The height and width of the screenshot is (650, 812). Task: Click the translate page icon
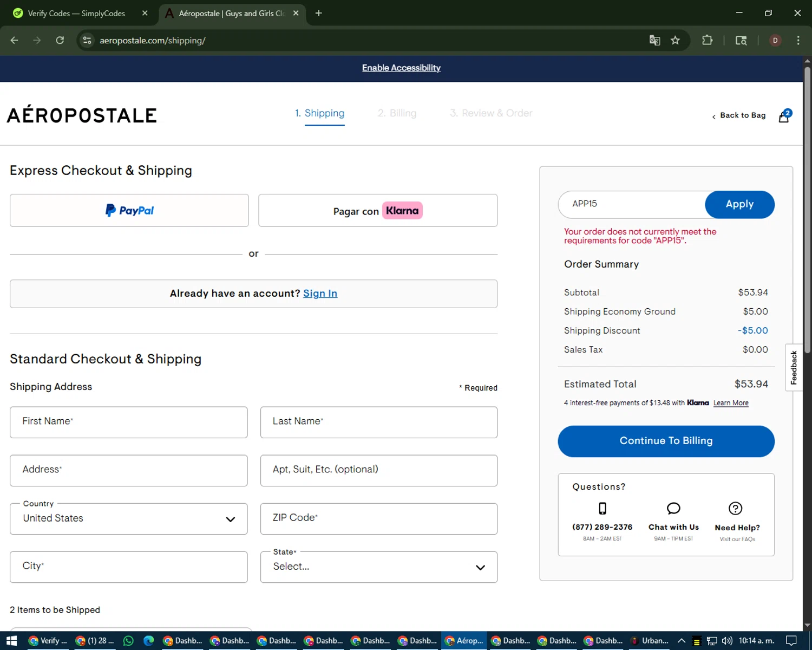tap(654, 40)
